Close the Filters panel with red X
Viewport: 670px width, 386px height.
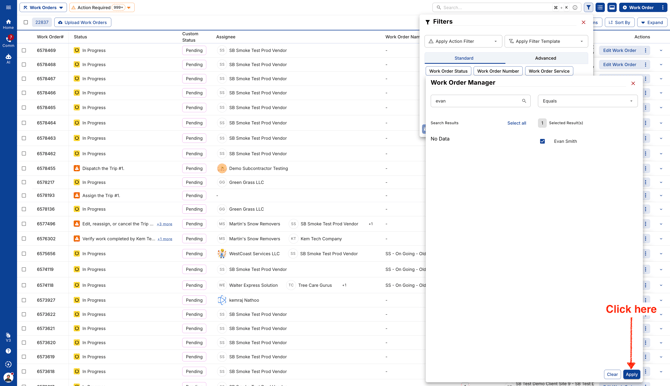(x=583, y=22)
